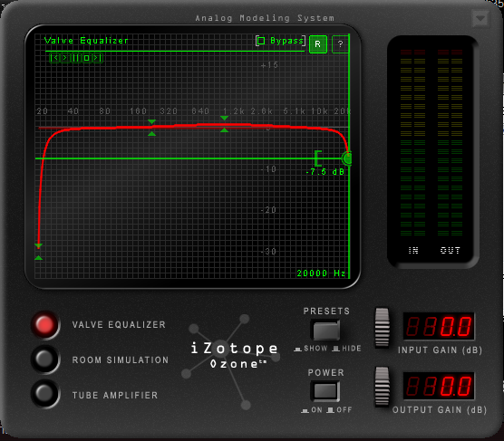
Task: Toggle the Bypass checkbox
Action: (261, 41)
